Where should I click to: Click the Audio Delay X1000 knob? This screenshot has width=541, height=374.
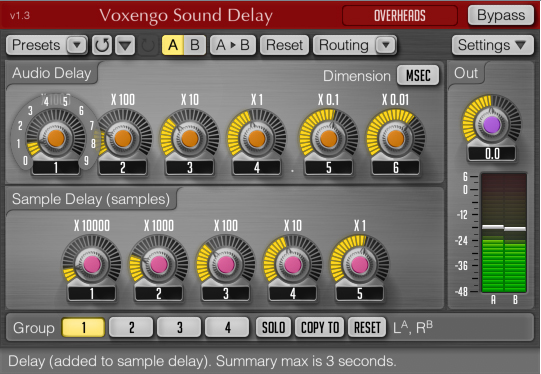(x=56, y=138)
